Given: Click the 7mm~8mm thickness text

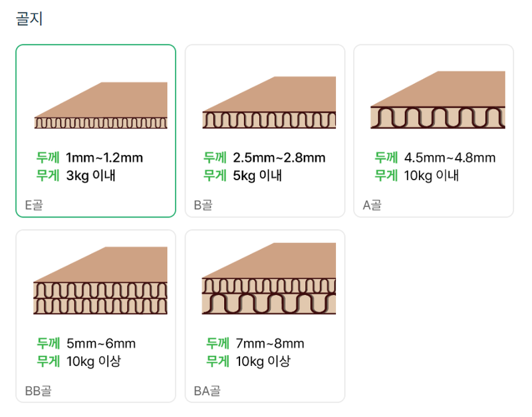Looking at the screenshot, I should point(270,343).
